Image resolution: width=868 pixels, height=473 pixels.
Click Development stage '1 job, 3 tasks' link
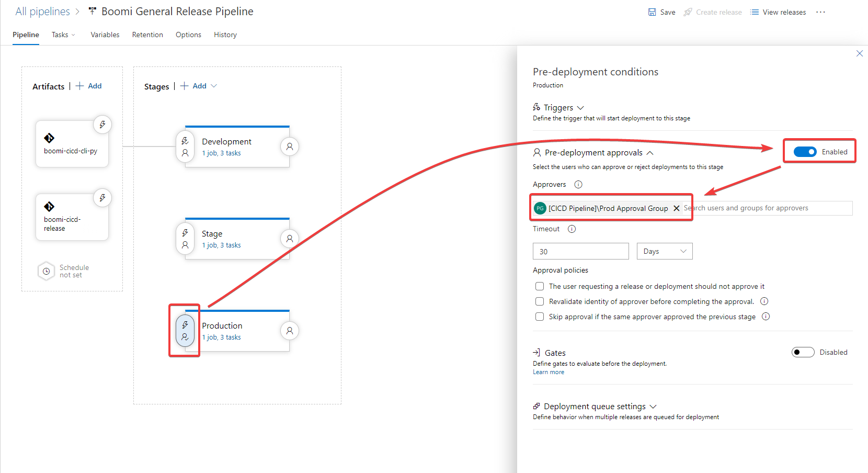(x=222, y=153)
